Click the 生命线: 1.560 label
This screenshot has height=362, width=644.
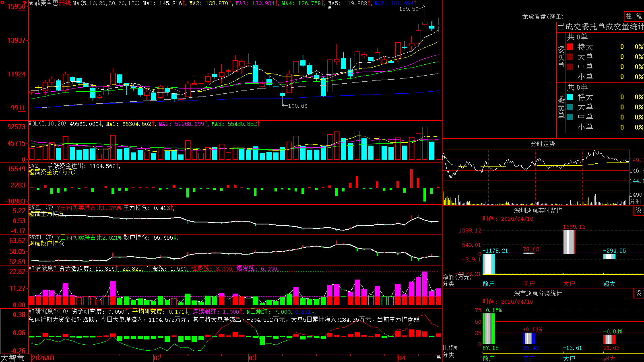(167, 268)
